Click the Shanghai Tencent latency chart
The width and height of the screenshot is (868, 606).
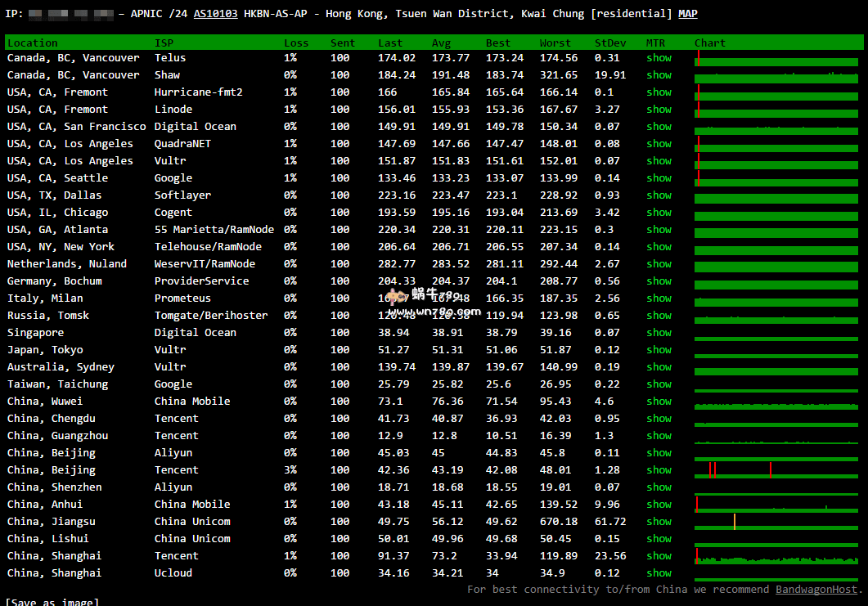(776, 556)
